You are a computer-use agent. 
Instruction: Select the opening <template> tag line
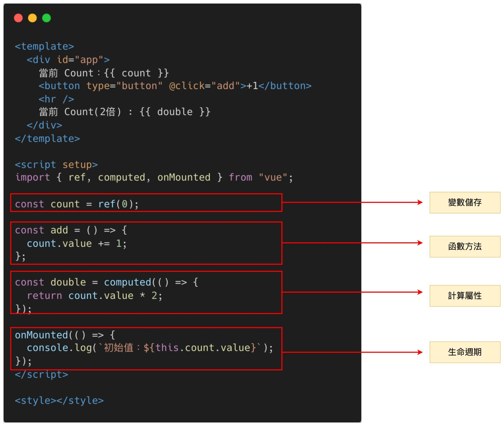click(44, 46)
